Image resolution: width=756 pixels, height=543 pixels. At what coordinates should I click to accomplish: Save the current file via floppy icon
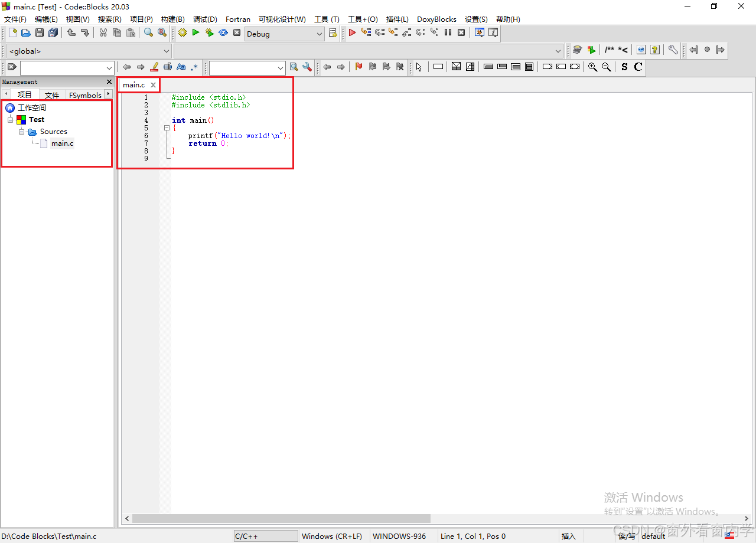click(x=40, y=33)
